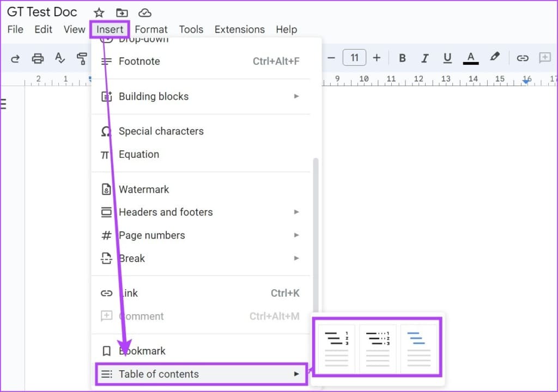This screenshot has width=558, height=392.
Task: Toggle italic formatting
Action: [x=425, y=58]
